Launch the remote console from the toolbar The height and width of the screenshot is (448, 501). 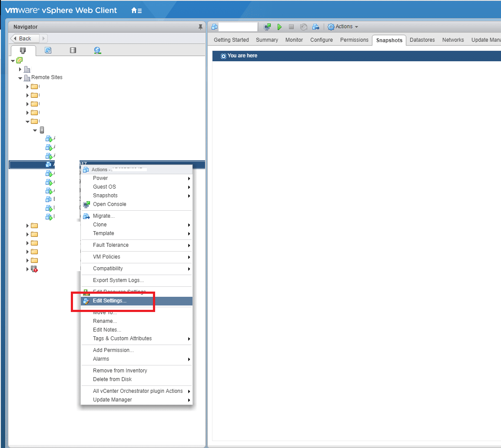(x=267, y=27)
